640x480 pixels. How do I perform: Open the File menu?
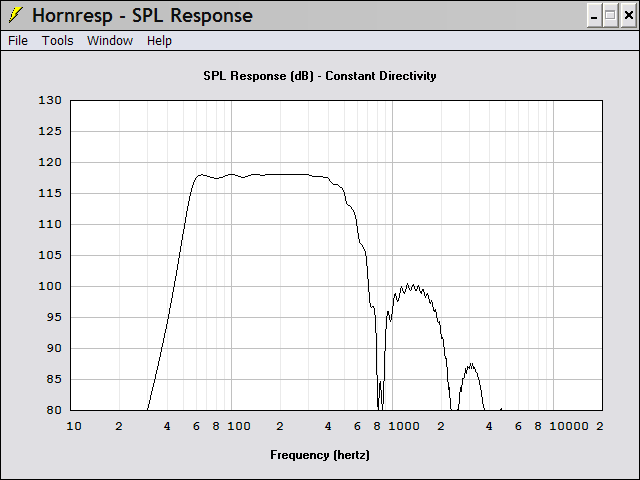pyautogui.click(x=18, y=40)
